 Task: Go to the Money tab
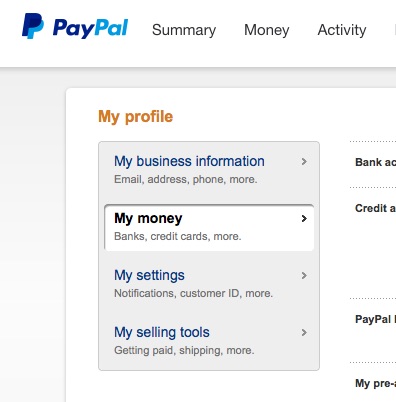(267, 30)
